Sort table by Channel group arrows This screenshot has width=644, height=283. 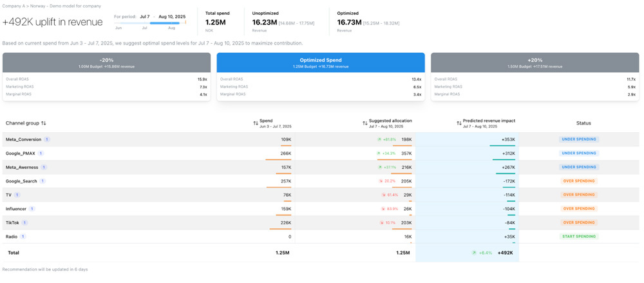[44, 123]
